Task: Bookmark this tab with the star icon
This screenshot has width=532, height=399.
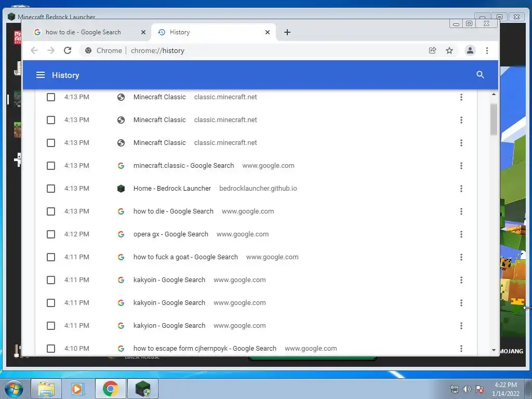Action: (449, 50)
